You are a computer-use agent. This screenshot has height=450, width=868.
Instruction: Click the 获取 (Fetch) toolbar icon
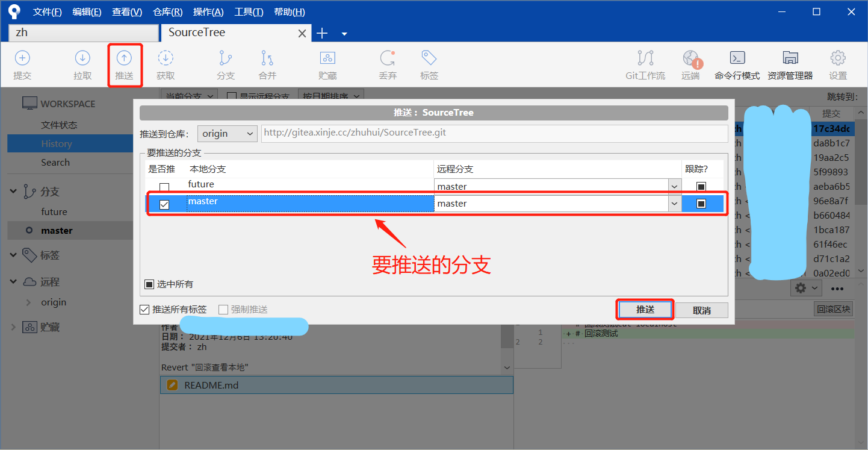click(166, 58)
